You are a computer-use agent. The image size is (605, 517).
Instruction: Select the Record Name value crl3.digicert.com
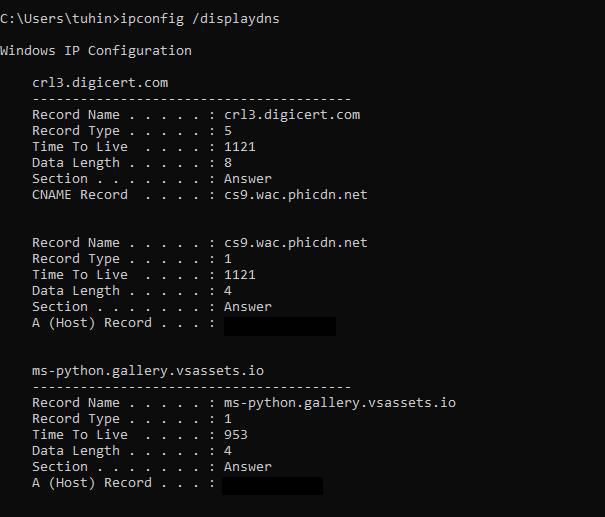coord(292,115)
